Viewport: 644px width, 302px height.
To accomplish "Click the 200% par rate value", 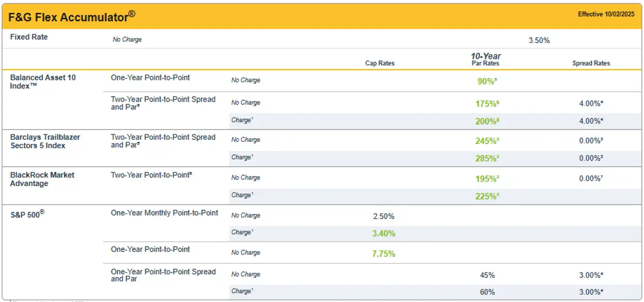I will [487, 121].
